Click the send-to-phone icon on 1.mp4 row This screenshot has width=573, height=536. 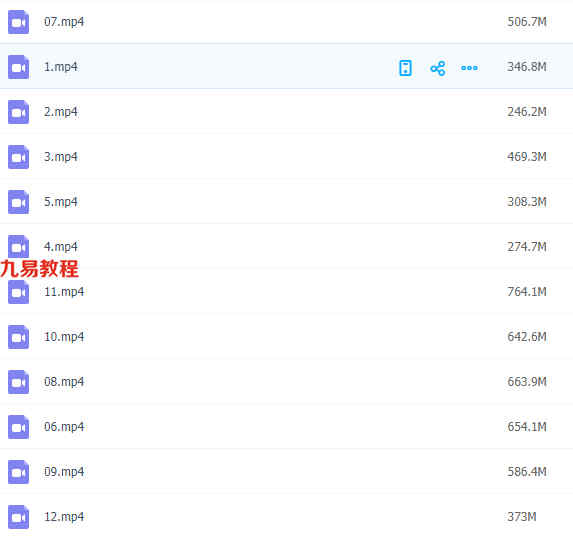[x=405, y=68]
